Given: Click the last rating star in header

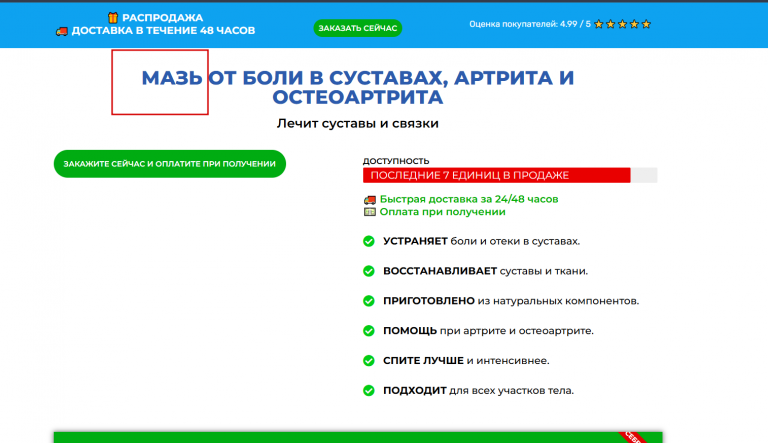Looking at the screenshot, I should [x=646, y=24].
